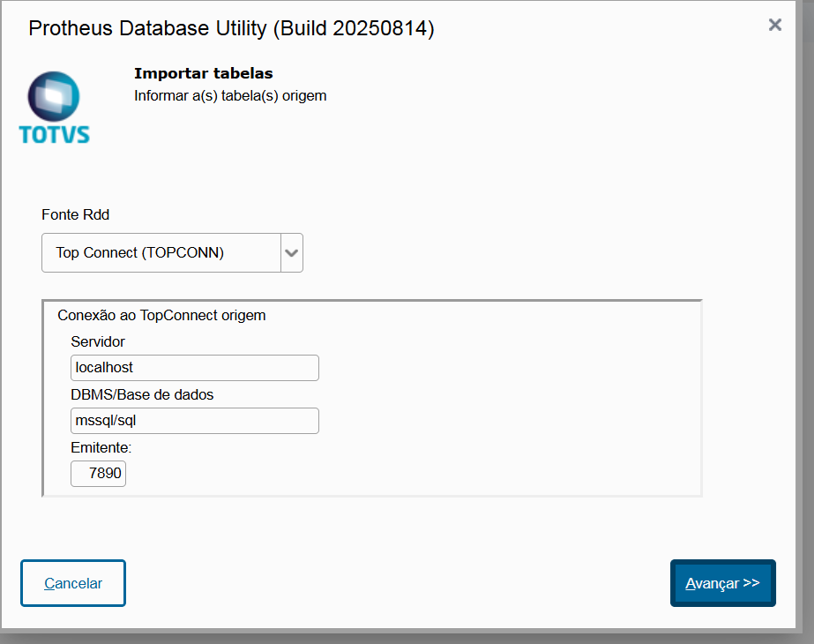Click the Conexão ao TopConnect origem group title

pos(161,315)
